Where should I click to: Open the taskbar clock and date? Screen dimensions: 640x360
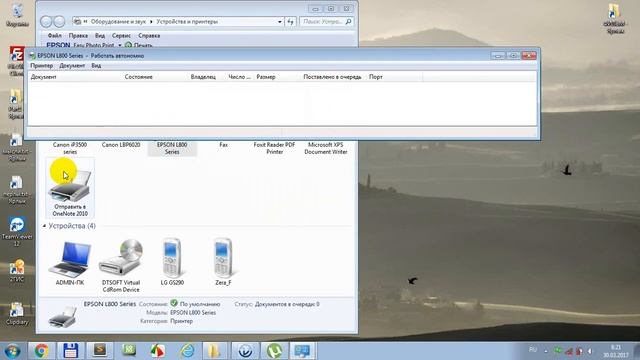coord(616,351)
